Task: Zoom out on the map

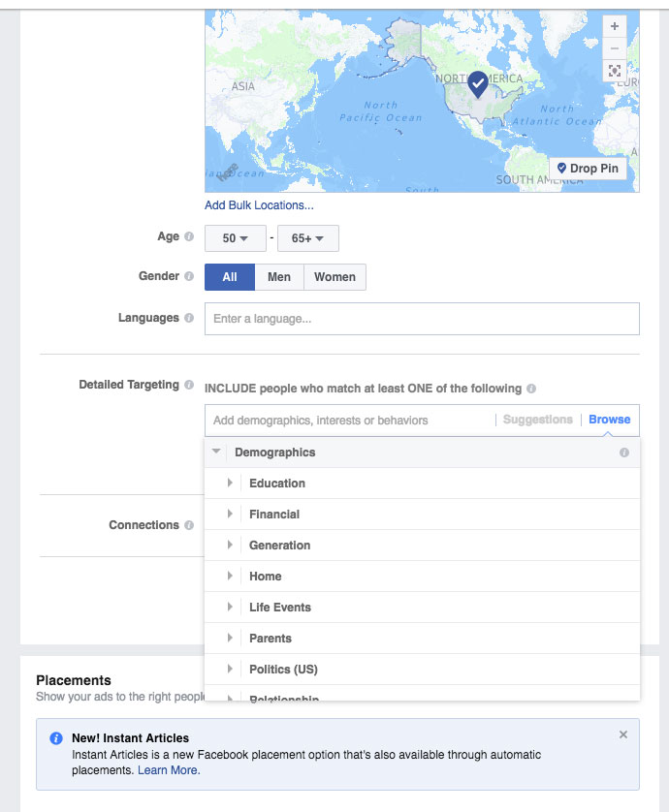Action: click(x=614, y=48)
